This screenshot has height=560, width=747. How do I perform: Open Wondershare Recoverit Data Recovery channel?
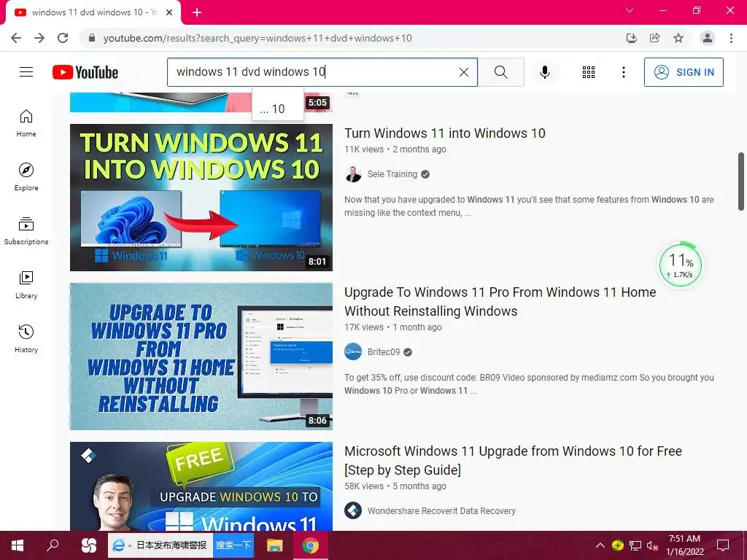(x=441, y=511)
